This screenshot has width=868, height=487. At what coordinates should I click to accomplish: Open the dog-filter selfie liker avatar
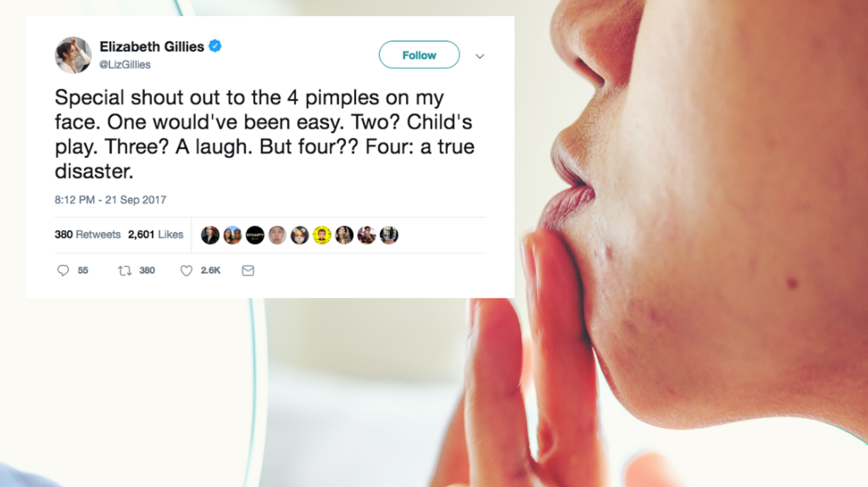pyautogui.click(x=299, y=235)
